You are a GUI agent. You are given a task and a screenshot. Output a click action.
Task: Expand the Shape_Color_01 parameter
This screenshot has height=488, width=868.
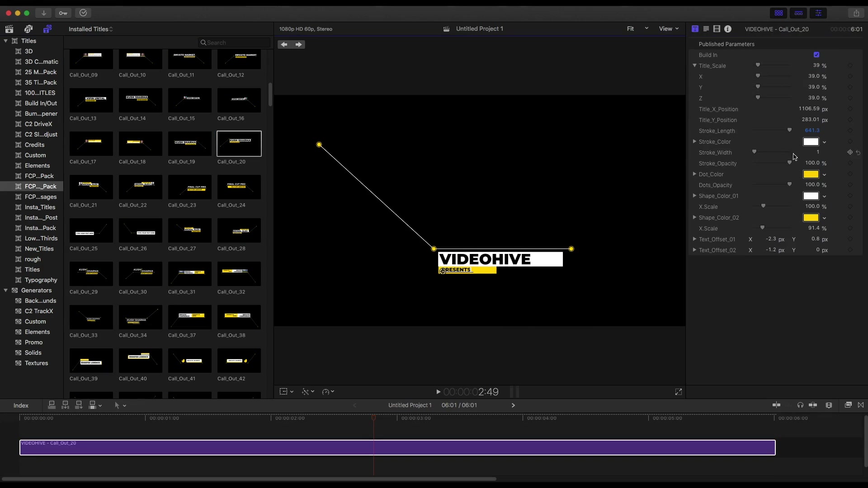[695, 196]
